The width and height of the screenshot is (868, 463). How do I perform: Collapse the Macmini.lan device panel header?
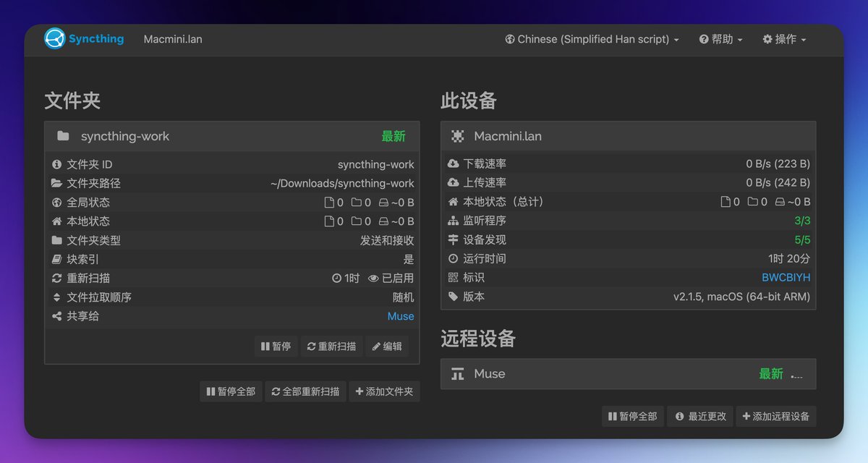point(628,136)
